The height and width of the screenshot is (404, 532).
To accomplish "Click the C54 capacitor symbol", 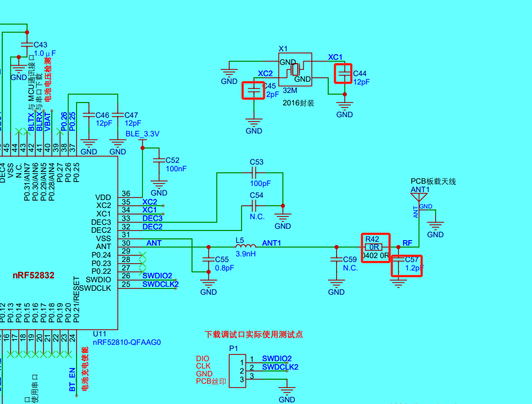I will tap(254, 206).
